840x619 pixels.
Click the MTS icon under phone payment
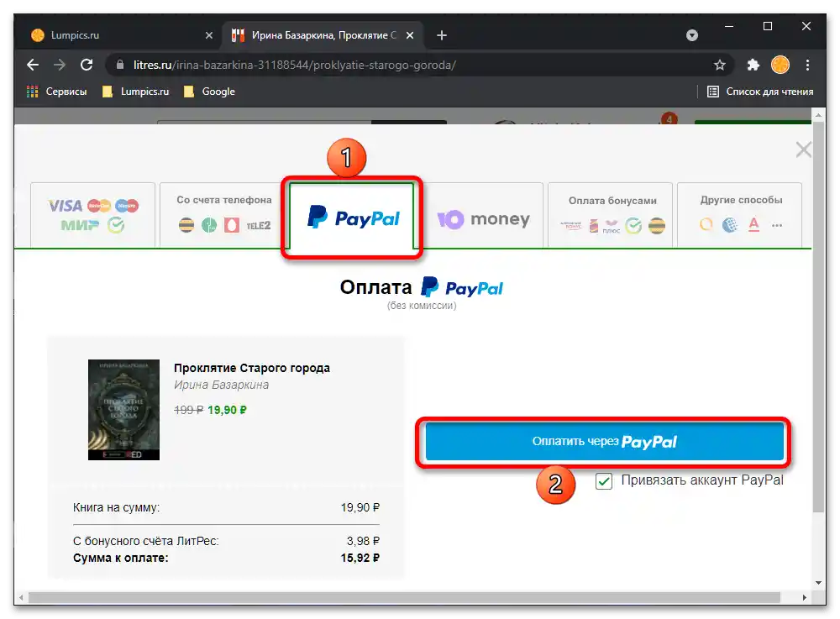(x=232, y=225)
